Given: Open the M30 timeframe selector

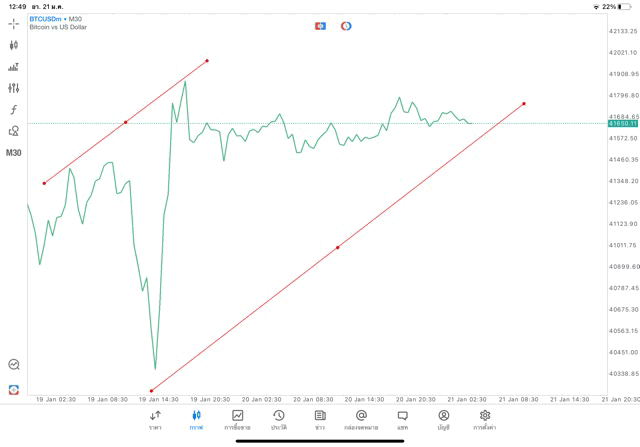Looking at the screenshot, I should (14, 153).
